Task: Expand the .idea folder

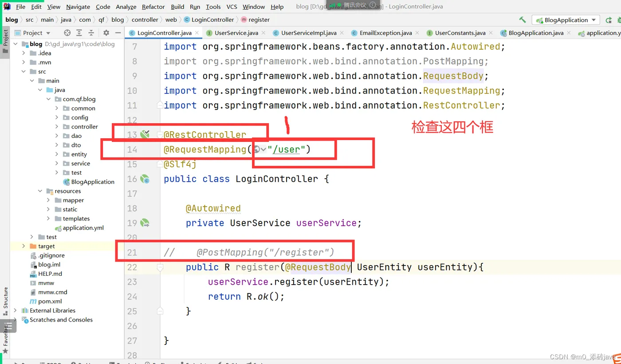Action: [x=24, y=53]
